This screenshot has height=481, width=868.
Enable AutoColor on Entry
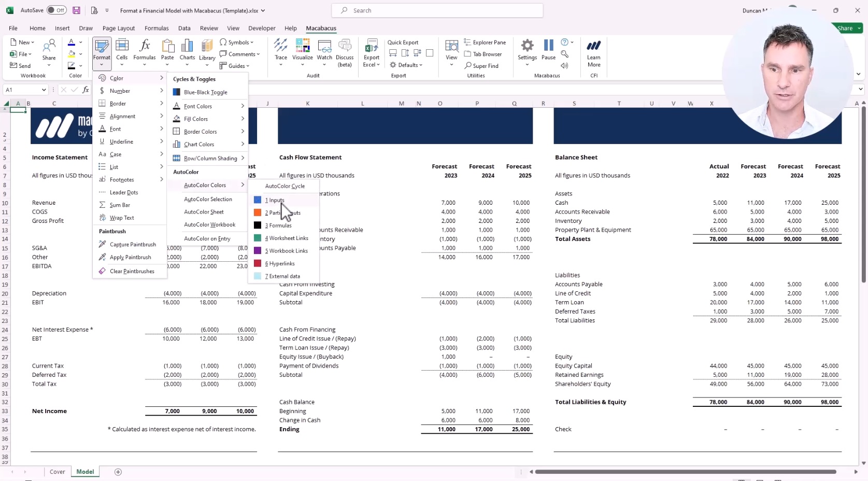click(207, 238)
